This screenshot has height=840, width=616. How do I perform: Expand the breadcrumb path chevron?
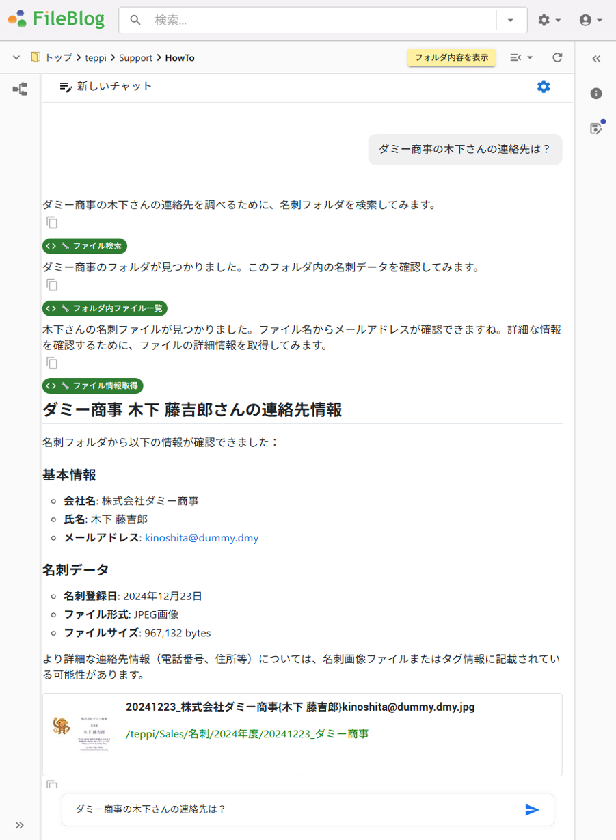16,58
